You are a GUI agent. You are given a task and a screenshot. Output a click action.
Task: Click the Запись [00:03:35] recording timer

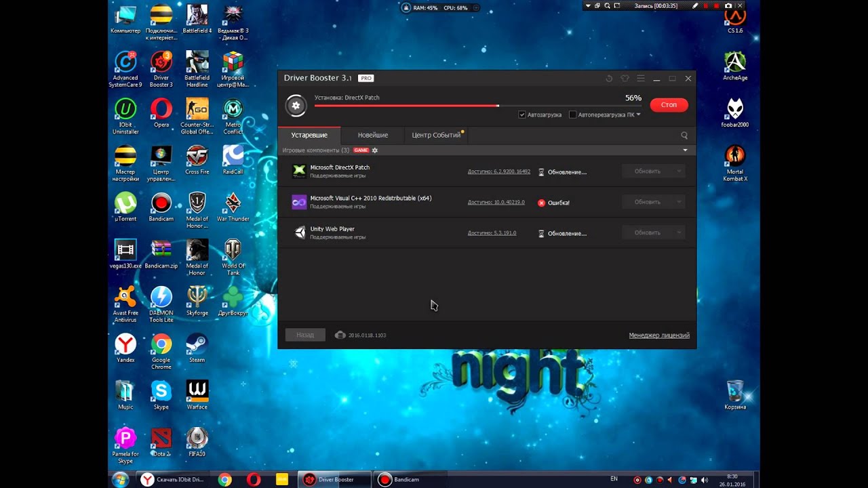point(655,5)
